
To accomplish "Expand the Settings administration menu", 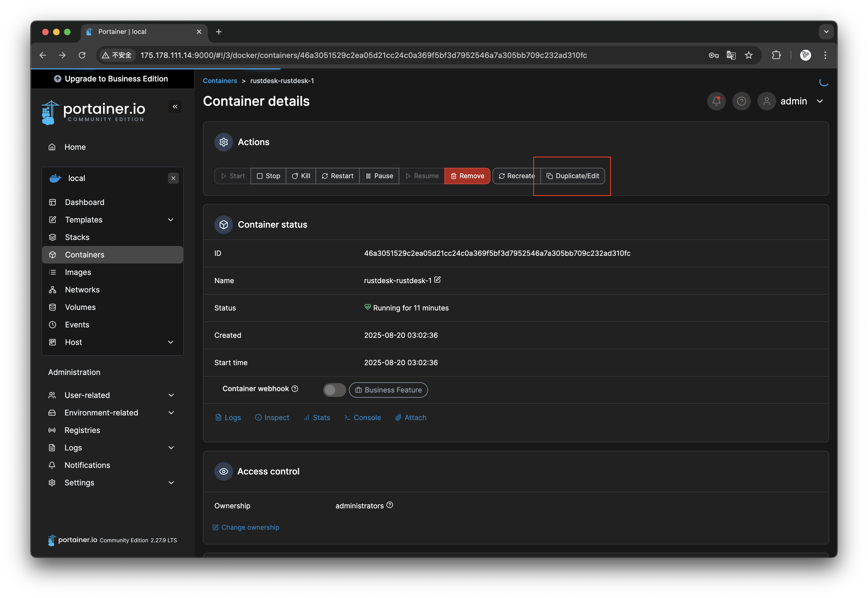I will [171, 483].
